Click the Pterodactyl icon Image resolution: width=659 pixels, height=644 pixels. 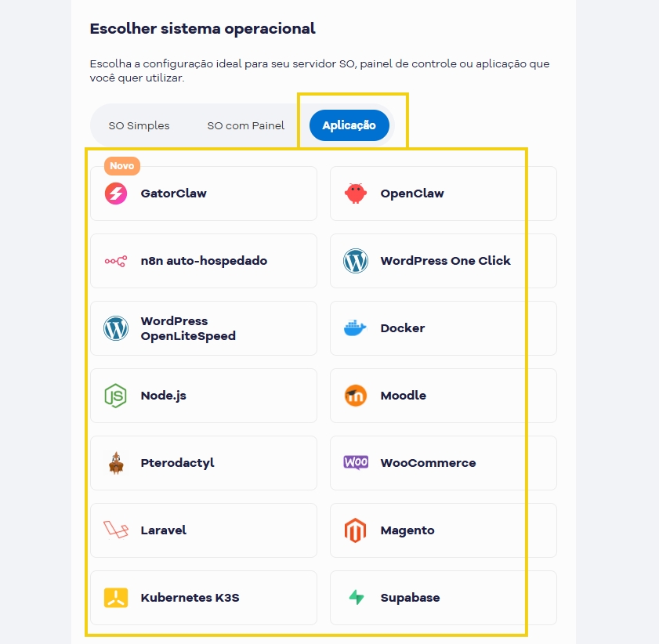pos(116,462)
